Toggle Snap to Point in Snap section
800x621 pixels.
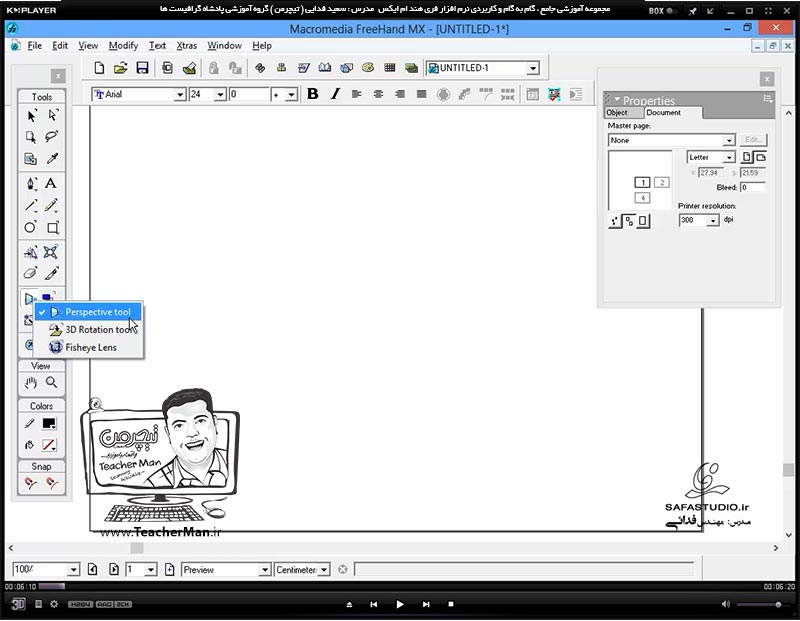click(31, 483)
